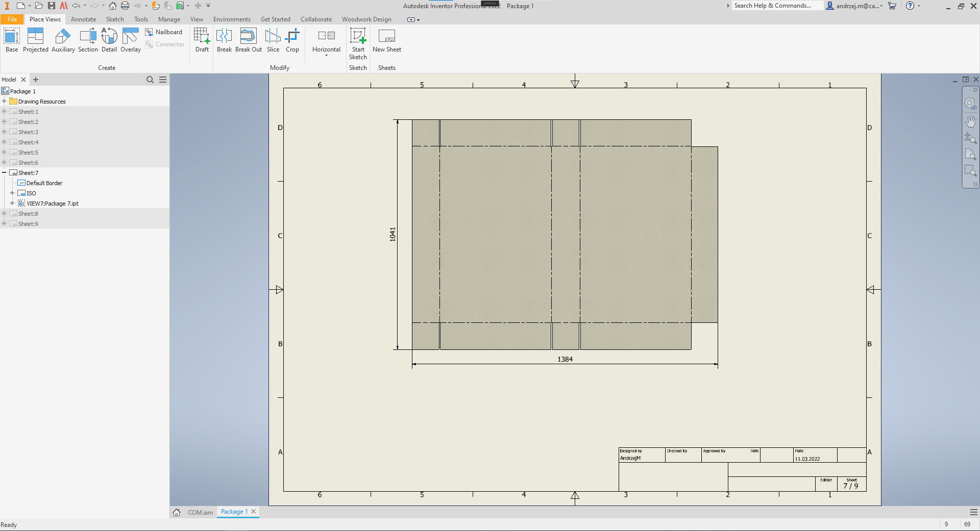This screenshot has width=980, height=531.
Task: Select Sheet:3 in the model browser
Action: point(28,132)
